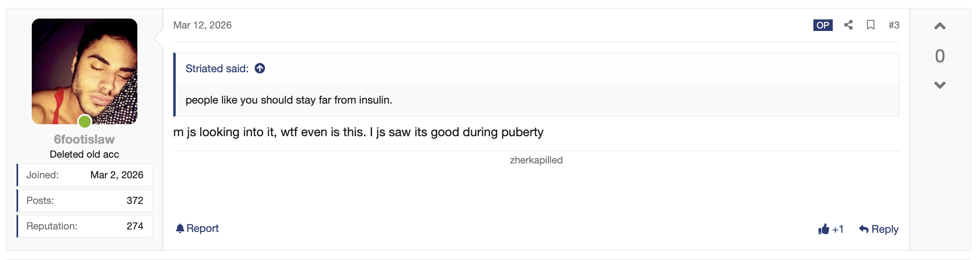
Task: Click the Reply button text
Action: (x=885, y=229)
